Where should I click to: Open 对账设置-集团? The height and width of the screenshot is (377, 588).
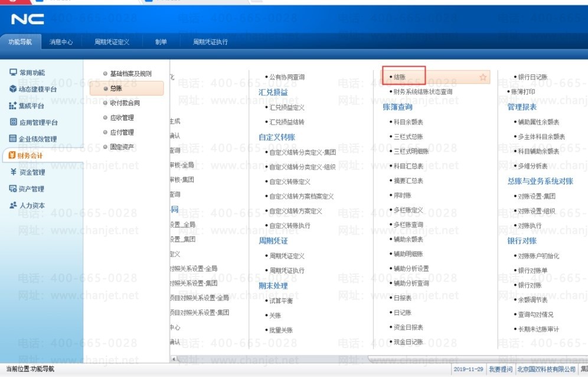[537, 196]
